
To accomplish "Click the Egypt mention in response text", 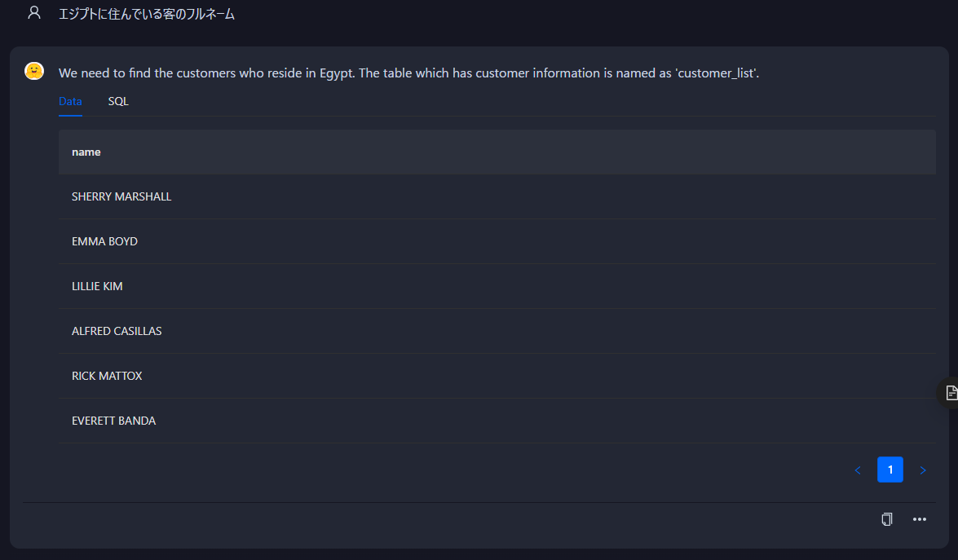I will [x=335, y=73].
